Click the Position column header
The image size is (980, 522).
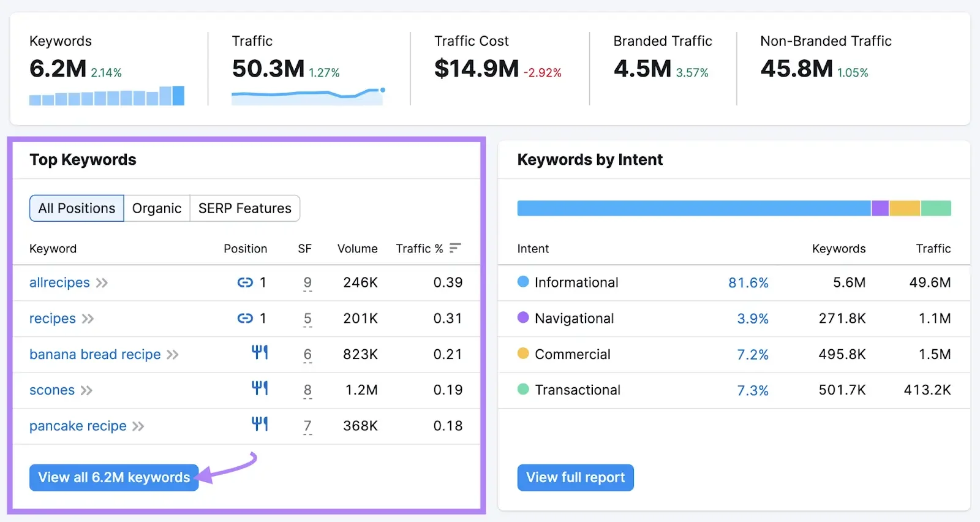click(x=245, y=249)
